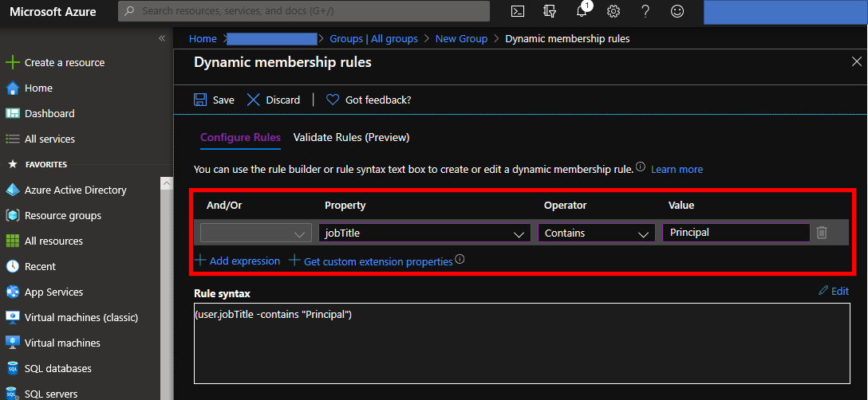Open the Help question mark icon
The image size is (868, 400).
645,11
